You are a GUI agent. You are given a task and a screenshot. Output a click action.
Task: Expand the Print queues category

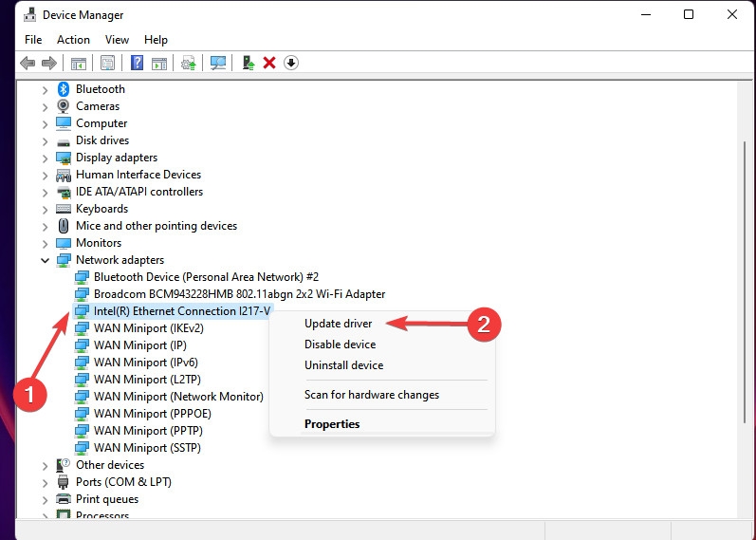coord(45,500)
